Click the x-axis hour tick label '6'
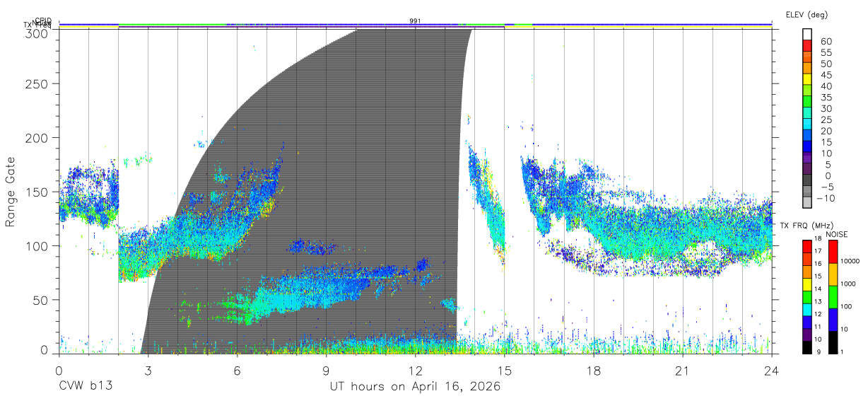The image size is (868, 401). point(237,370)
